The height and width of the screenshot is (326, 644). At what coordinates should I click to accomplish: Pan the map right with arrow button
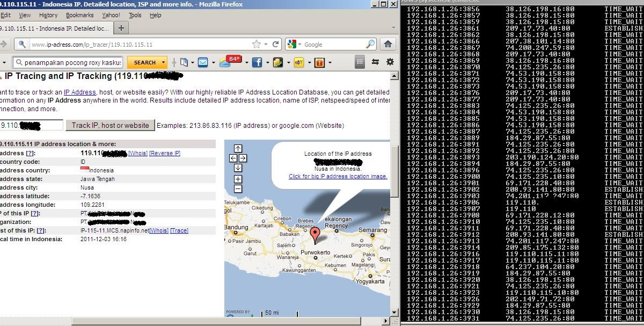(x=243, y=158)
